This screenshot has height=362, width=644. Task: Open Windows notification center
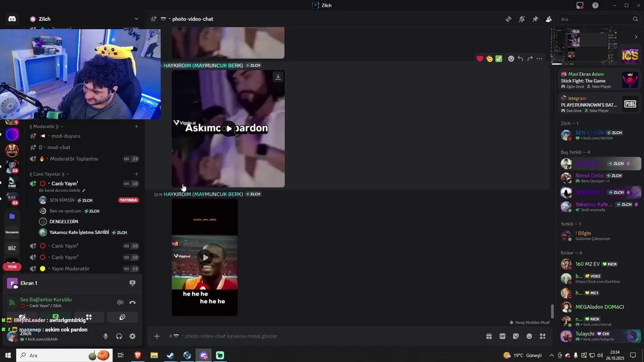point(633,355)
